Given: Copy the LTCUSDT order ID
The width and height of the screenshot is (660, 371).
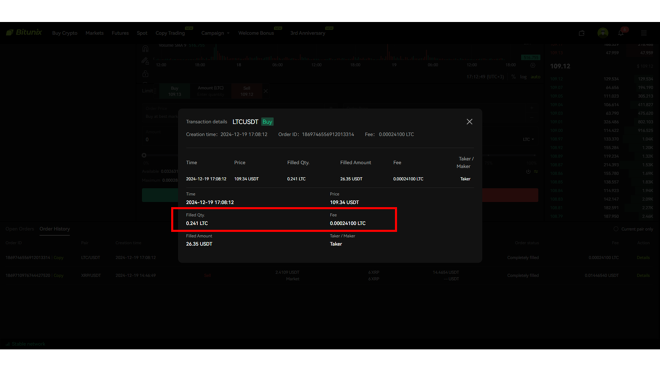Looking at the screenshot, I should tap(59, 258).
